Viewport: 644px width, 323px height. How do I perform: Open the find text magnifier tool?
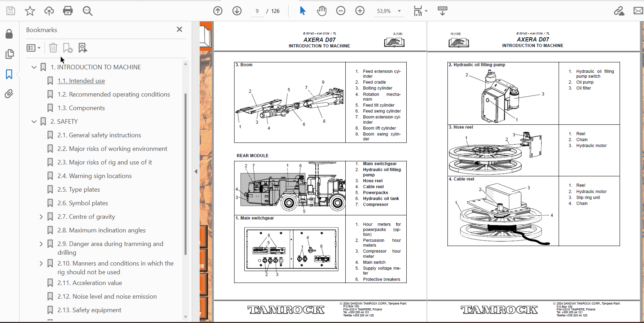point(87,11)
